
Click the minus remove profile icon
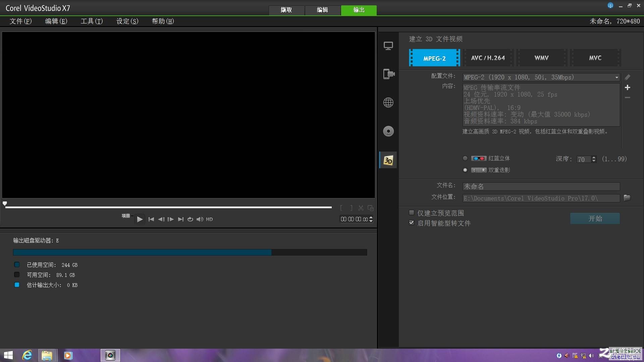point(627,98)
